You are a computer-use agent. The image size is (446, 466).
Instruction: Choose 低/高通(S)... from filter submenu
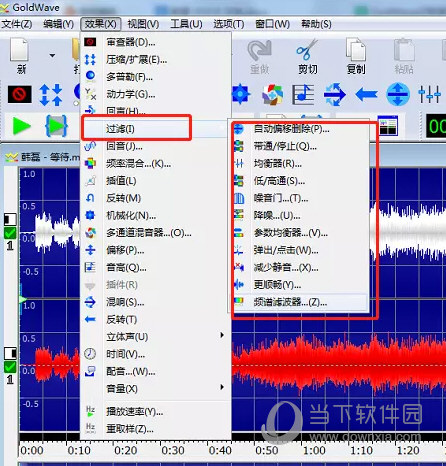pyautogui.click(x=299, y=181)
